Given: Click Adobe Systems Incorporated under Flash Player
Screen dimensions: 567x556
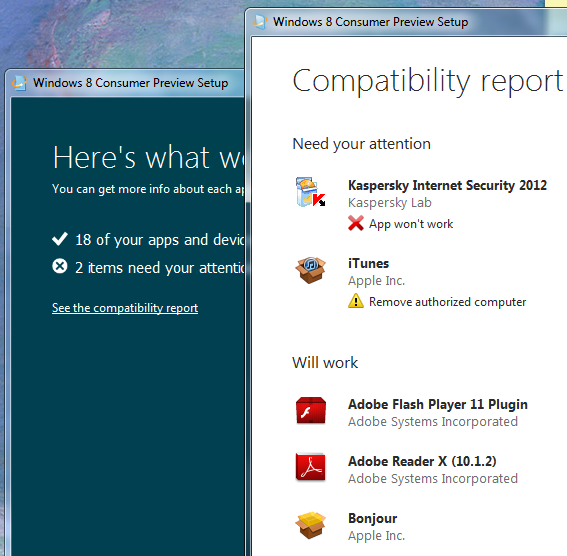Looking at the screenshot, I should [x=433, y=422].
